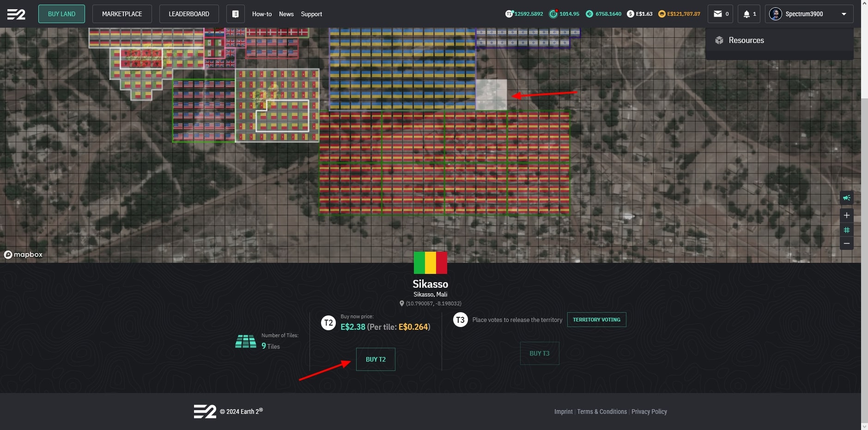This screenshot has height=430, width=868.
Task: Click the scrollbar up arrow
Action: (864, 3)
